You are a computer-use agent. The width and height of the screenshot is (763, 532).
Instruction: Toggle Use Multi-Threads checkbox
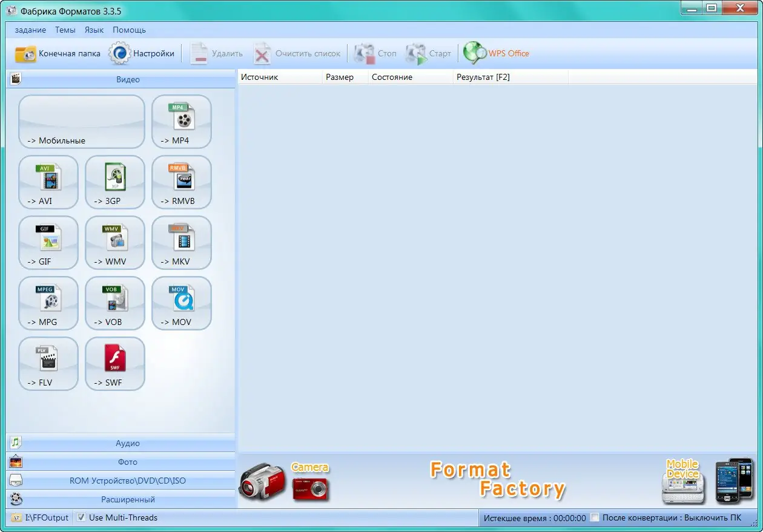pyautogui.click(x=82, y=517)
